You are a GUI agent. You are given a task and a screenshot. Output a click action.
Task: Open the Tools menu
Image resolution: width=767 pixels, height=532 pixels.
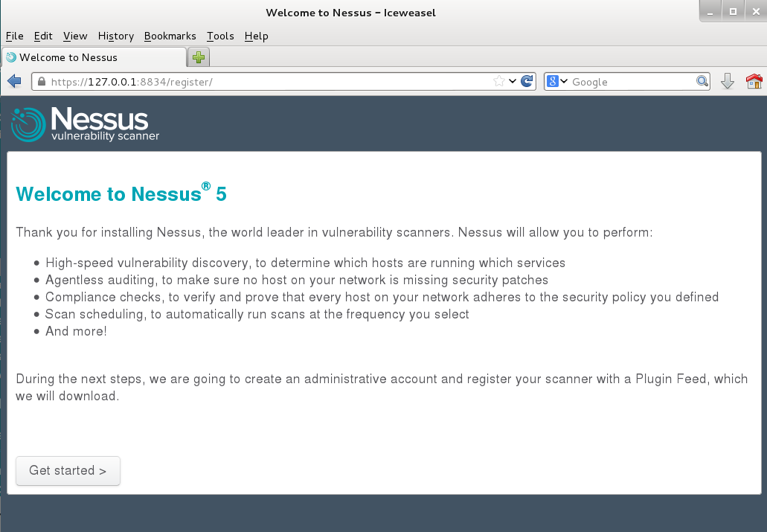[x=220, y=36]
